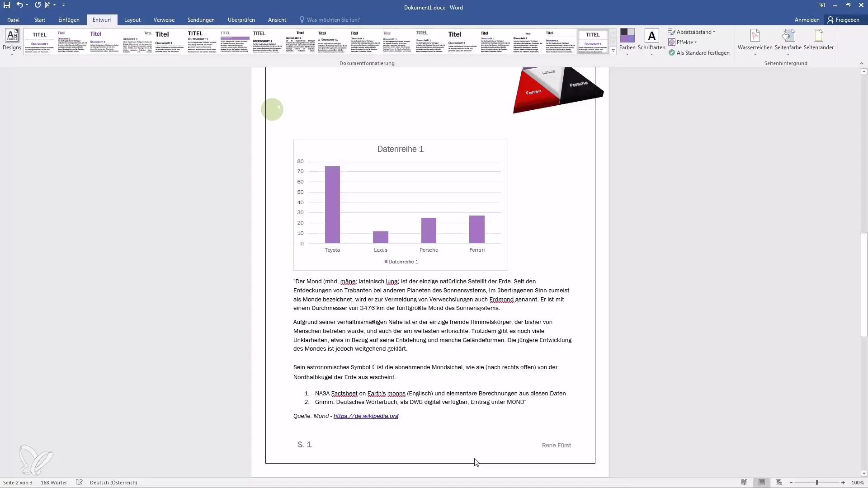Click the zoom in plus button
Screen dimensions: 868x488
pyautogui.click(x=843, y=483)
